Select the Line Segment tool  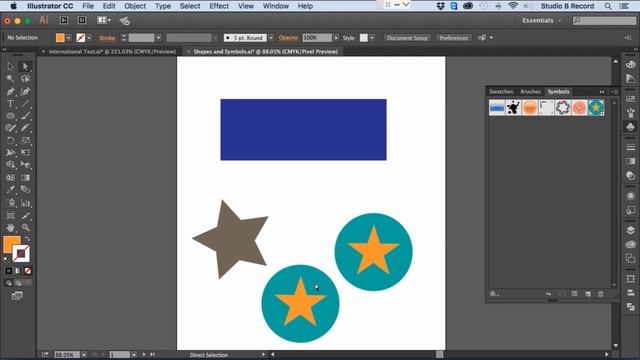(25, 104)
